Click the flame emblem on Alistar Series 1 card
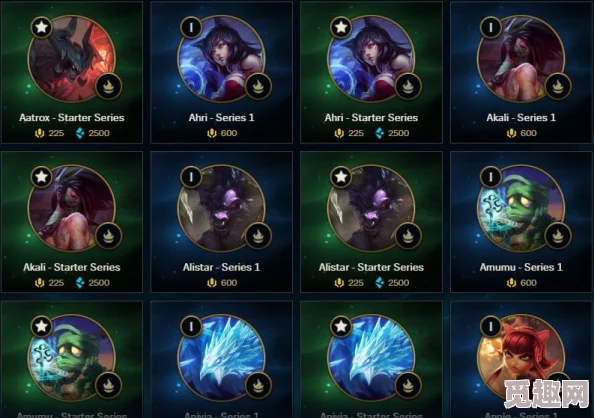The width and height of the screenshot is (594, 418). pos(258,236)
